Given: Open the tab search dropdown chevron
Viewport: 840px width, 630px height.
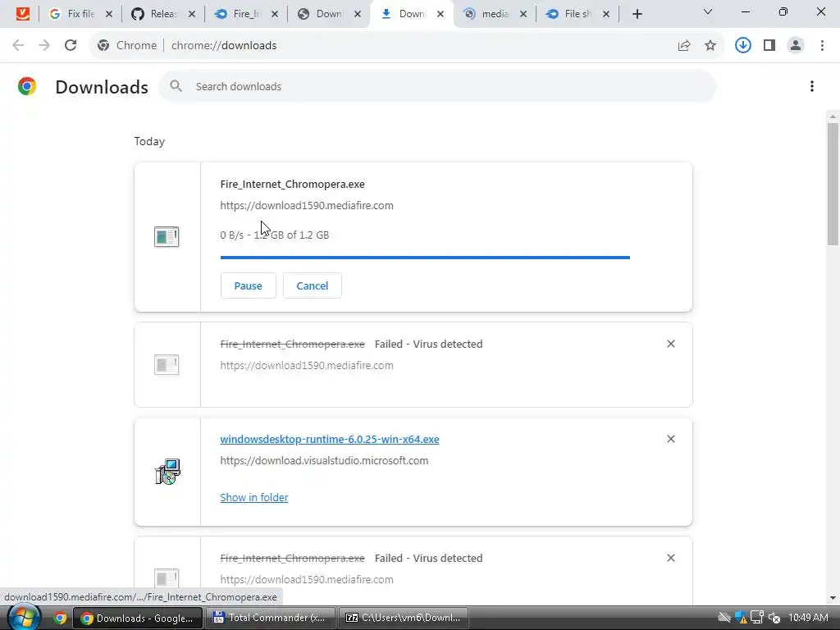Looking at the screenshot, I should click(x=708, y=11).
